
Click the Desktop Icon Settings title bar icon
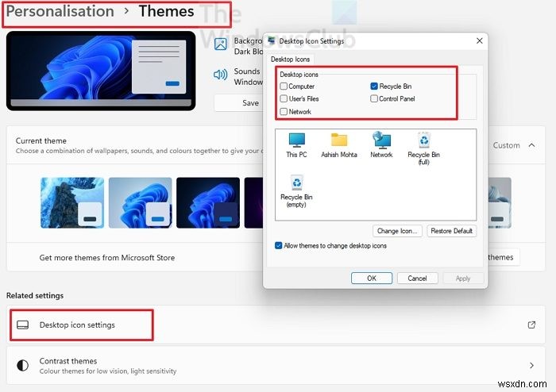pyautogui.click(x=272, y=40)
